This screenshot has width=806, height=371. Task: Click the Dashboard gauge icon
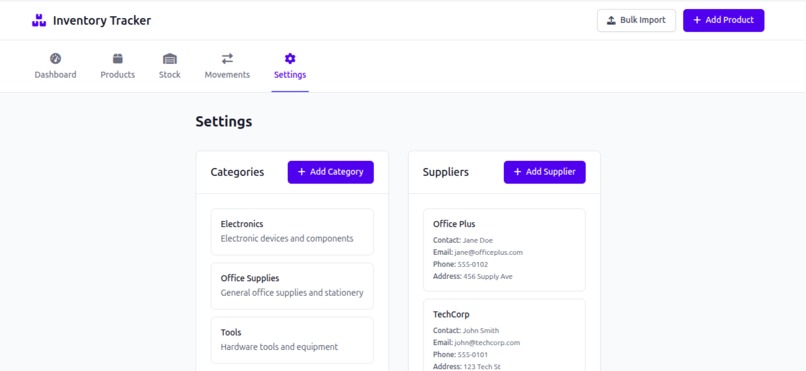tap(56, 59)
